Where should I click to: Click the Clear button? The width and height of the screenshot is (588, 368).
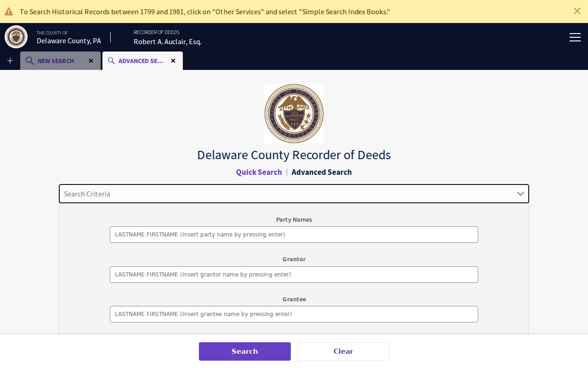[x=344, y=351]
